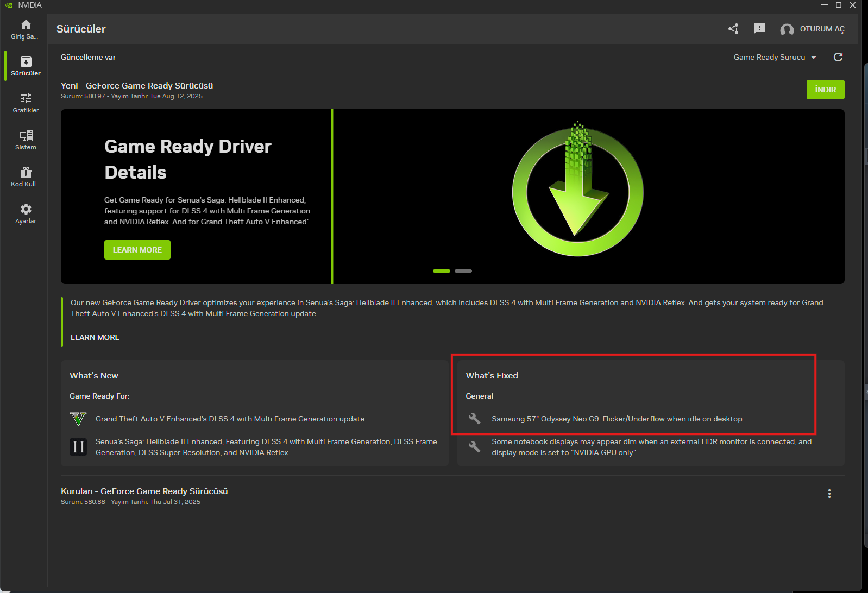Download driver with İNDİR button
Image resolution: width=868 pixels, height=593 pixels.
coord(826,90)
